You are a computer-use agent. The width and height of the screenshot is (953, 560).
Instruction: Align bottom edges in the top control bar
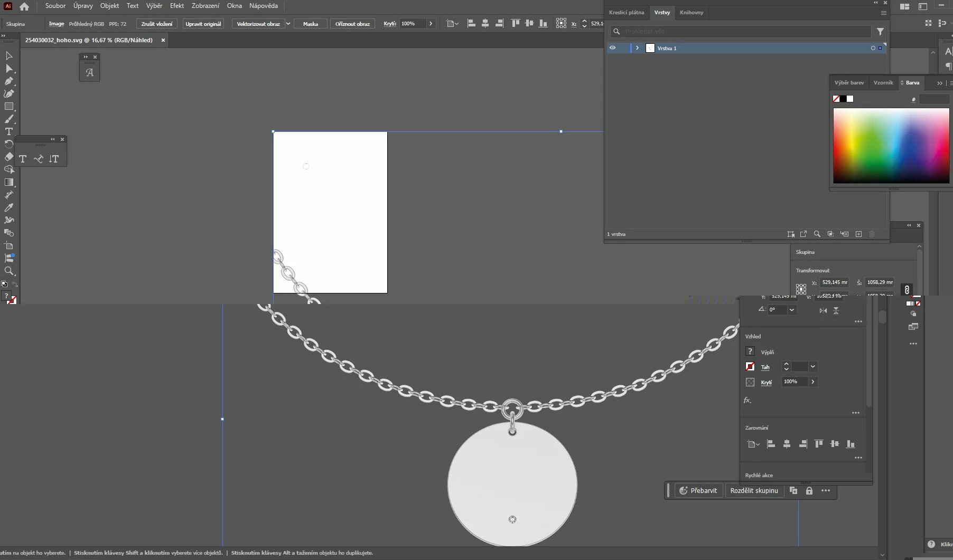543,24
